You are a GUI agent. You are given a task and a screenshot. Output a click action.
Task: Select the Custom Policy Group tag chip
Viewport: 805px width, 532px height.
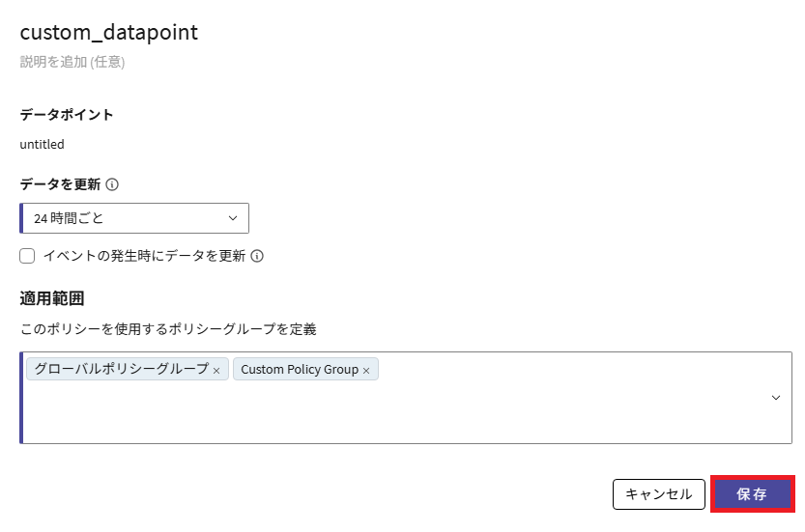click(299, 370)
